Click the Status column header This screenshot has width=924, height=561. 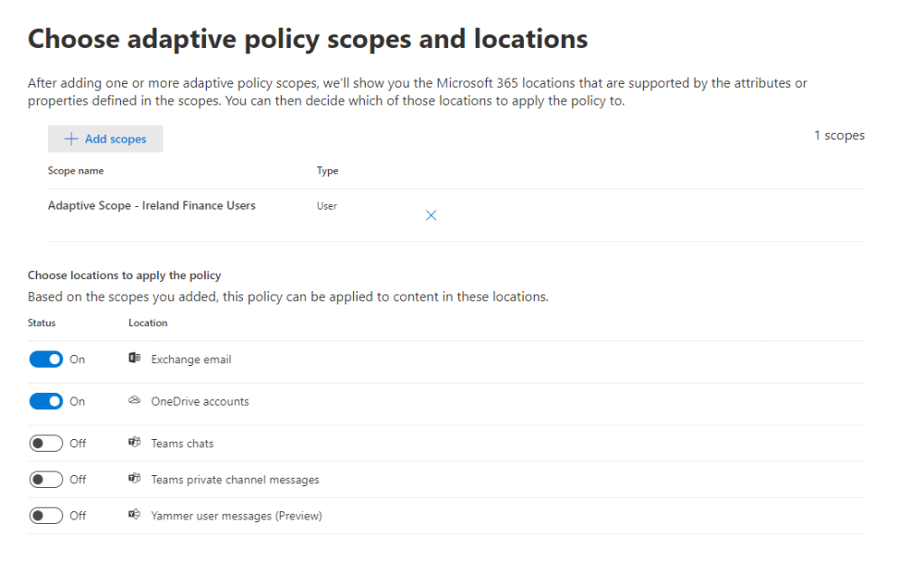(42, 323)
